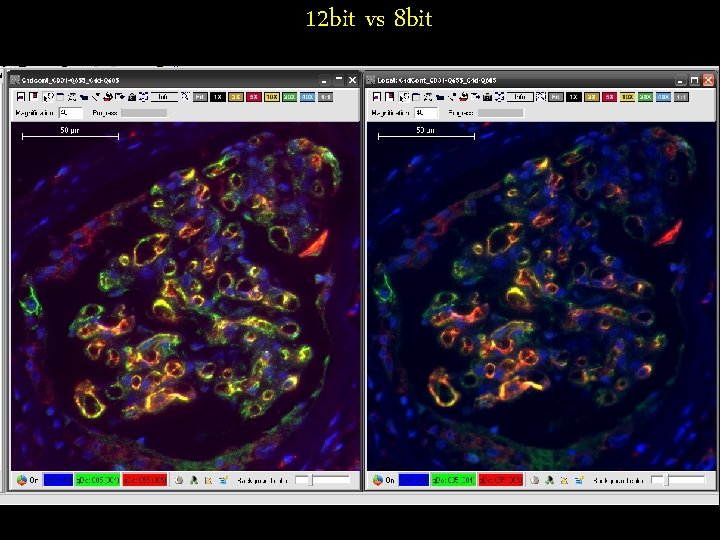Click first save-image icon in right toolbar
The height and width of the screenshot is (540, 720).
pos(377,97)
